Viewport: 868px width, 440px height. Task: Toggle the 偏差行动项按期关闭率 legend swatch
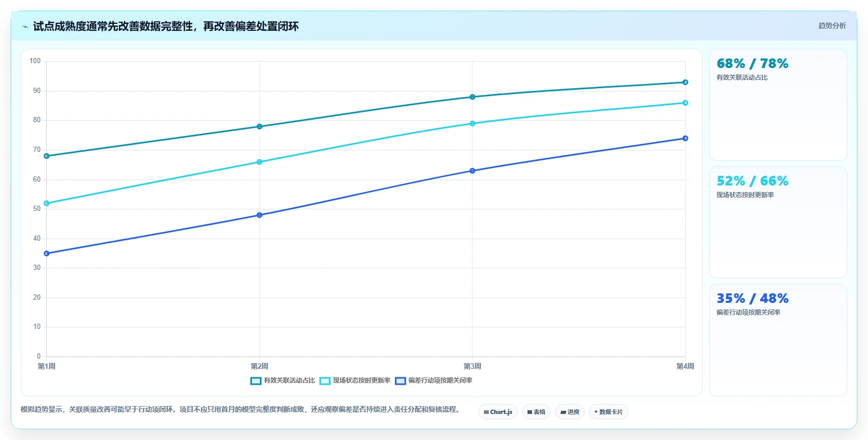[x=400, y=380]
